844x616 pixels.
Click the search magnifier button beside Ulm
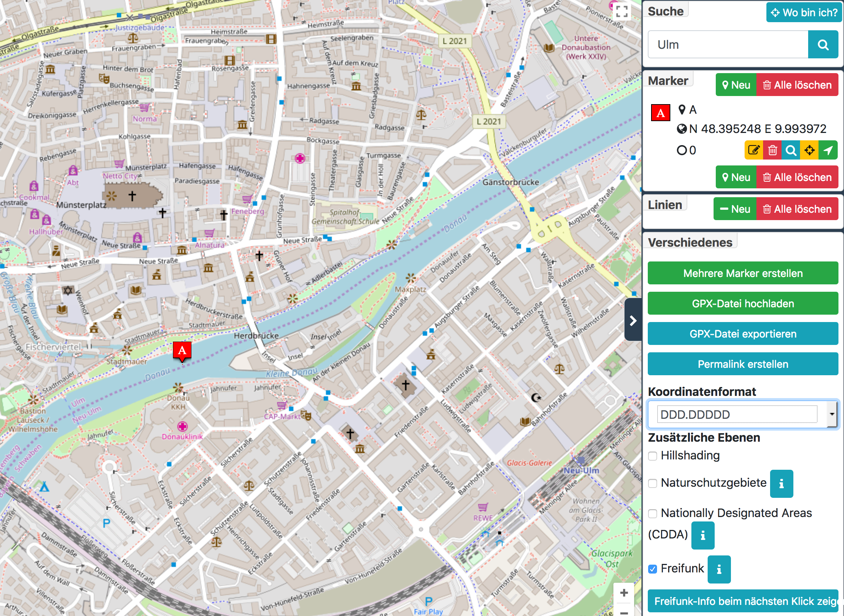(x=823, y=45)
